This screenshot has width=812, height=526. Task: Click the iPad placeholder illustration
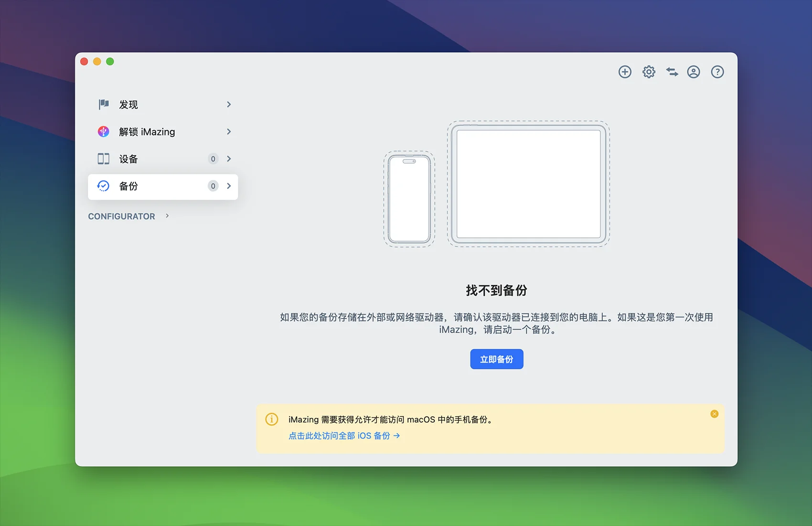(x=528, y=184)
